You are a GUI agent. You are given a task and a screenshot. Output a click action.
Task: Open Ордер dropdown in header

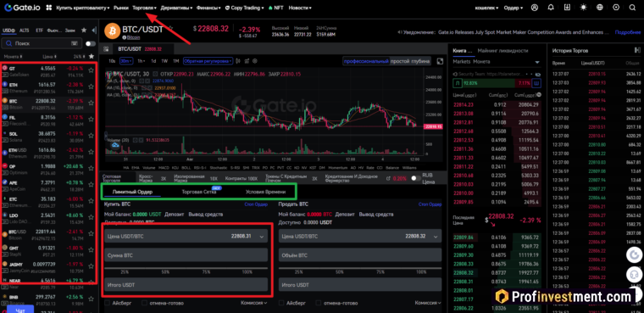(514, 8)
